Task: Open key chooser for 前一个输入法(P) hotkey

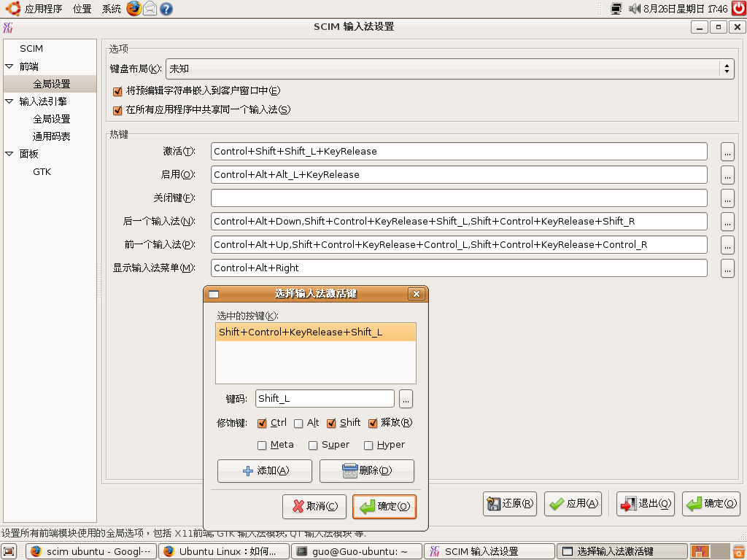Action: coord(727,245)
